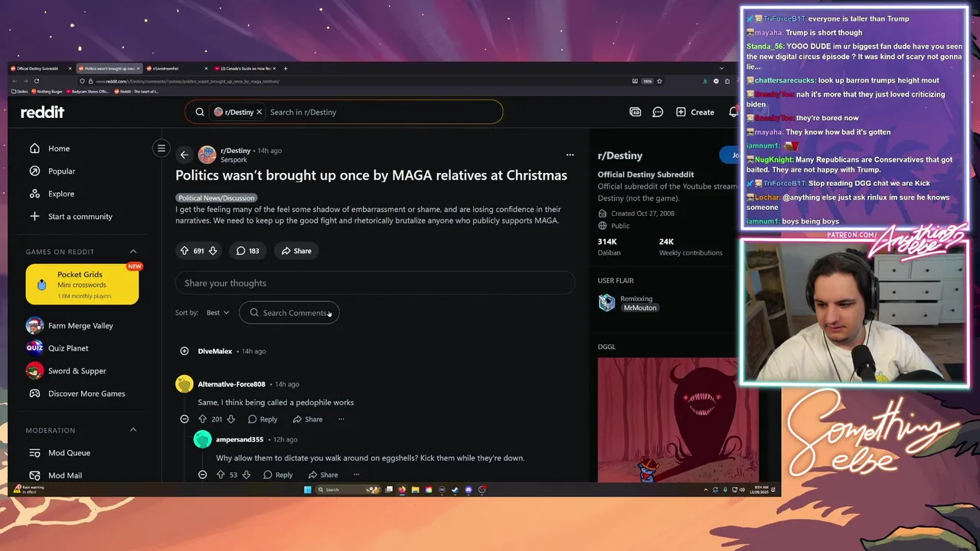This screenshot has width=980, height=551.
Task: Remove the r/Destiny search filter chip
Action: tap(259, 112)
